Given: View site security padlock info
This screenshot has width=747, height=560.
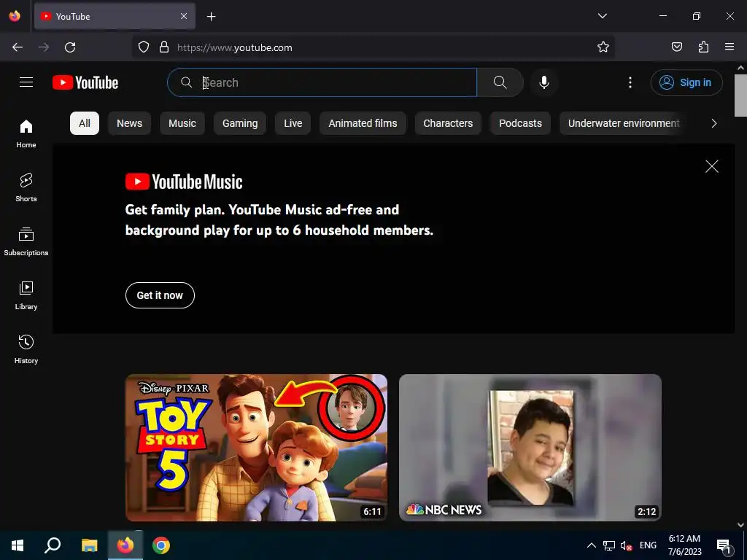Looking at the screenshot, I should (164, 47).
